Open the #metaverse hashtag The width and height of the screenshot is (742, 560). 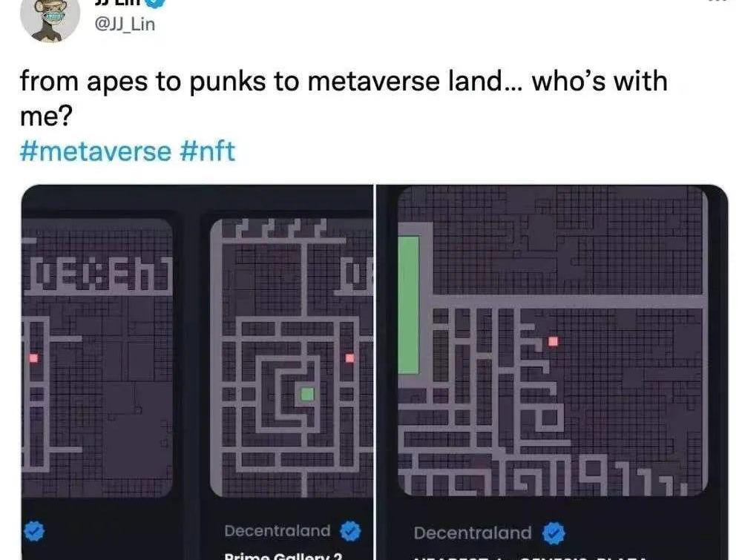[96, 151]
